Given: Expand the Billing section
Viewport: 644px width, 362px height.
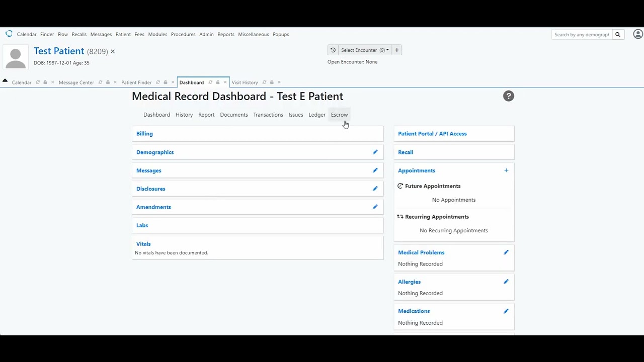Looking at the screenshot, I should 144,134.
